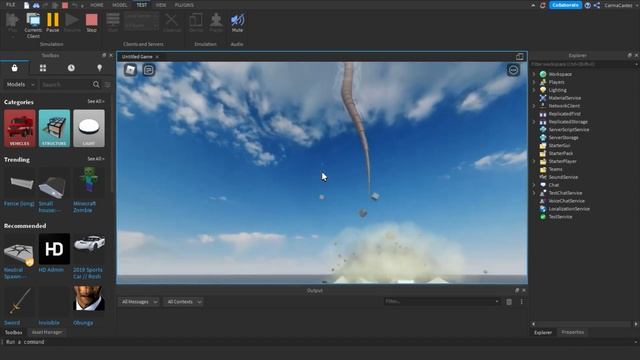
Task: Open the Output panel kebab options menu
Action: (x=521, y=302)
